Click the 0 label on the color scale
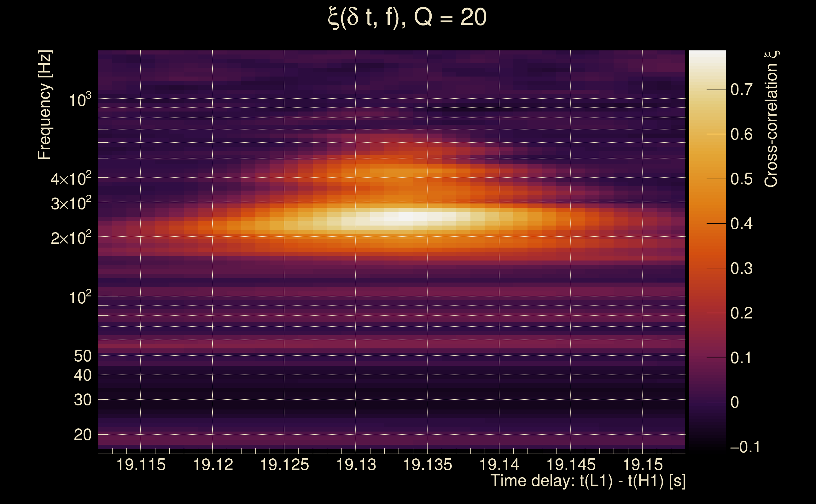 coord(735,402)
